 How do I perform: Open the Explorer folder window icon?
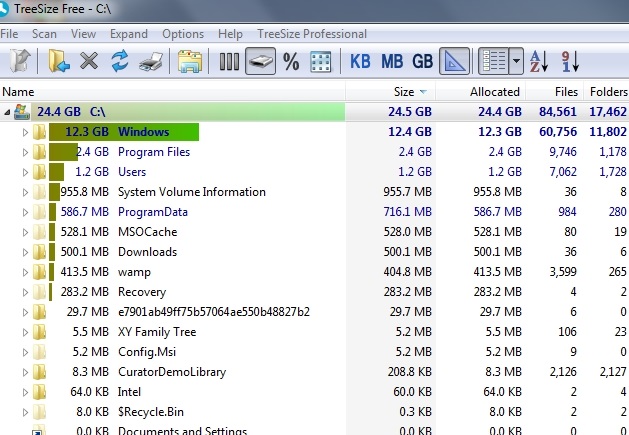point(190,61)
